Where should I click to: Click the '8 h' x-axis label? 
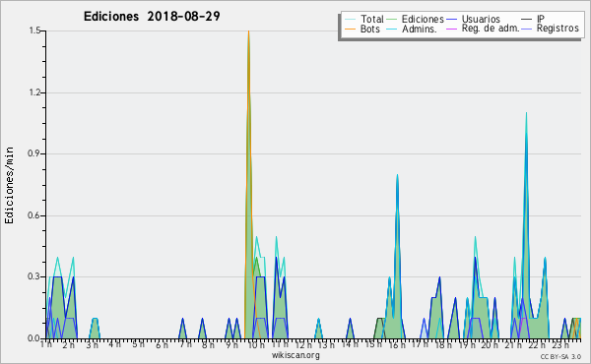coord(208,344)
